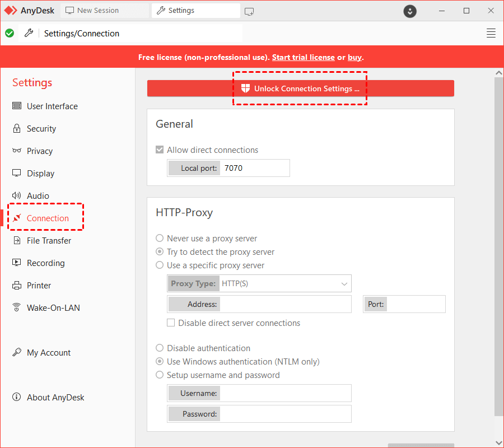Click the Start trial license link
The height and width of the screenshot is (448, 504).
click(303, 57)
